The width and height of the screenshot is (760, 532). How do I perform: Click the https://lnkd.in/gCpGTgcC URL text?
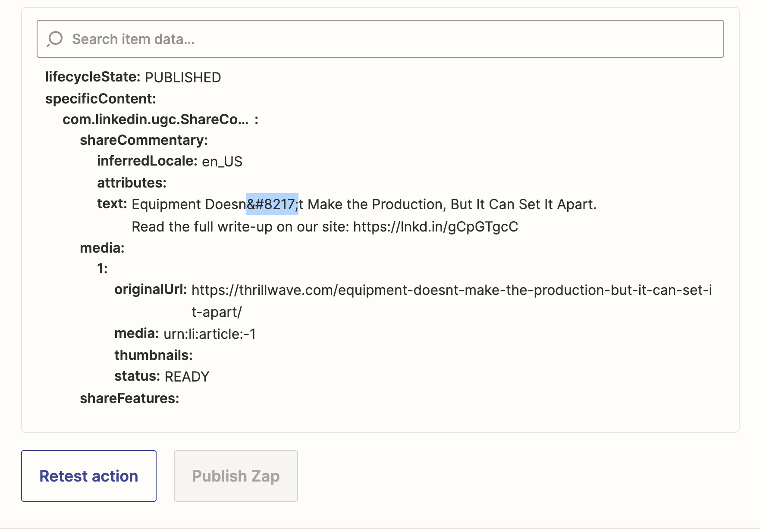pos(436,227)
